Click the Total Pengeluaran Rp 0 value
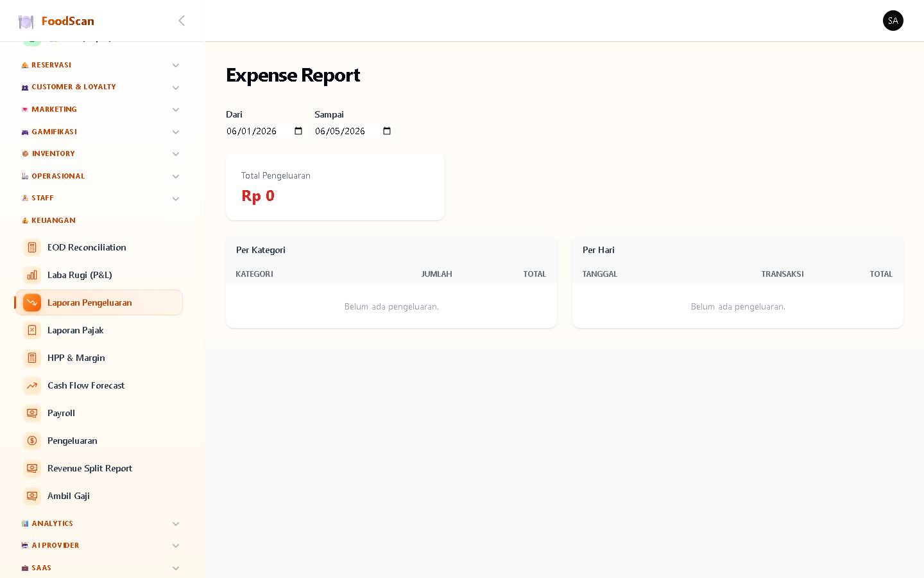The height and width of the screenshot is (578, 924). click(x=258, y=196)
